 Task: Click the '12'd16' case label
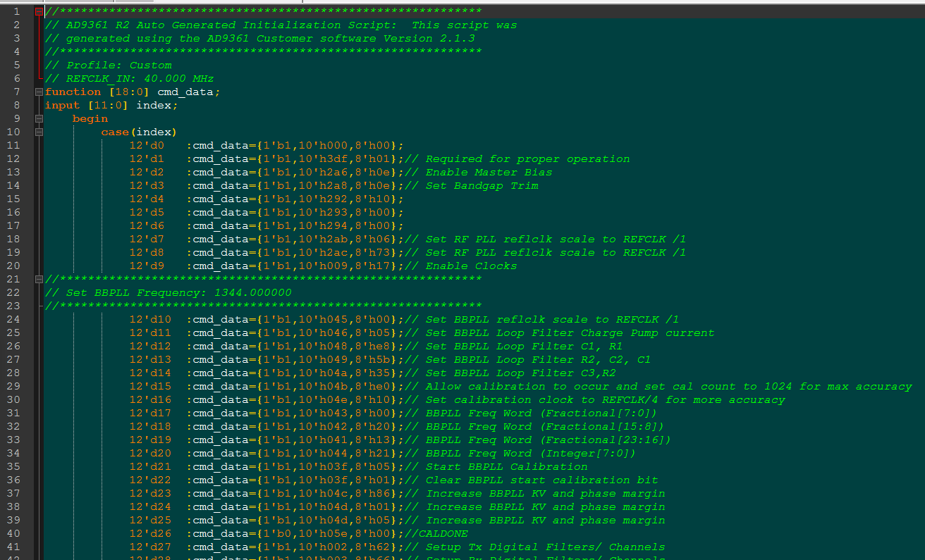pos(151,400)
